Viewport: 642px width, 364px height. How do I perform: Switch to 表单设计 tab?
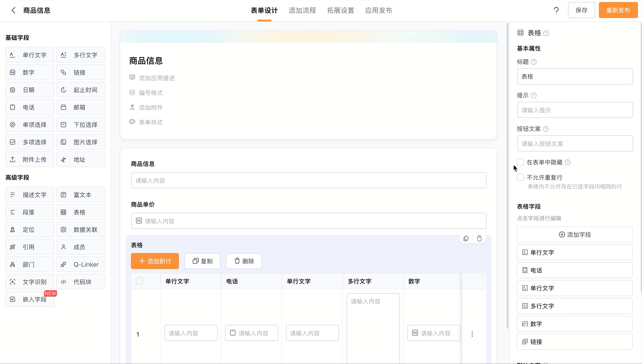pyautogui.click(x=264, y=10)
